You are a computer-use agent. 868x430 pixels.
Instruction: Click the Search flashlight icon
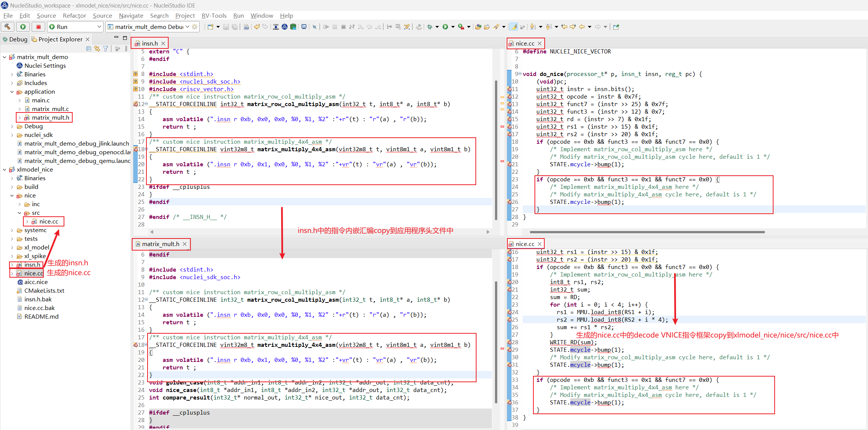pyautogui.click(x=496, y=27)
